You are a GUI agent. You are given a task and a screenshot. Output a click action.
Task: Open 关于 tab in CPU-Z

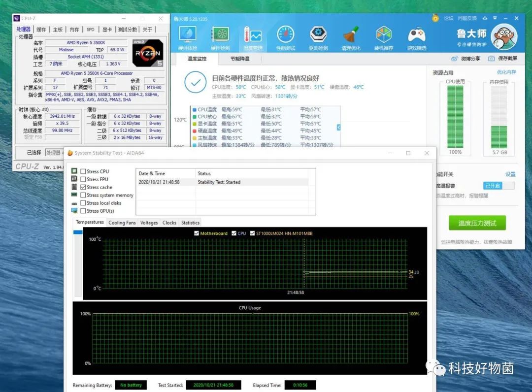(x=147, y=30)
